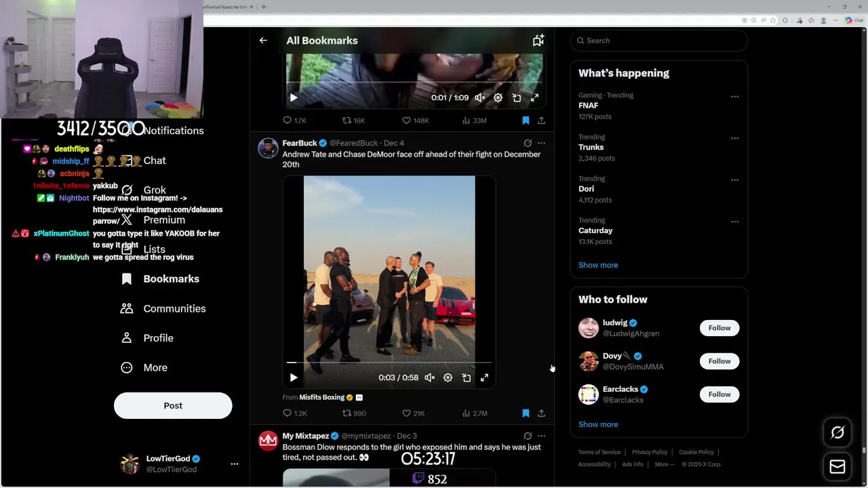
Task: Enable picture-in-picture on face off video
Action: [466, 378]
